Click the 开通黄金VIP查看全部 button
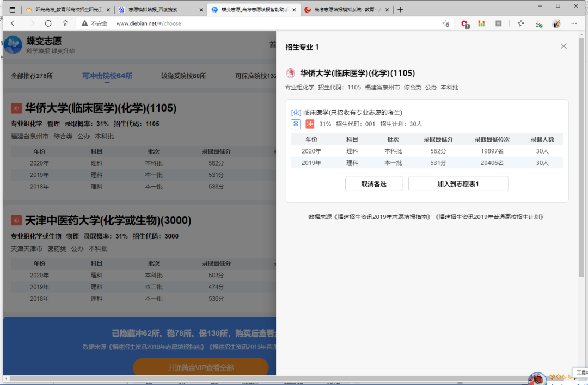Image resolution: width=588 pixels, height=385 pixels. pyautogui.click(x=201, y=367)
